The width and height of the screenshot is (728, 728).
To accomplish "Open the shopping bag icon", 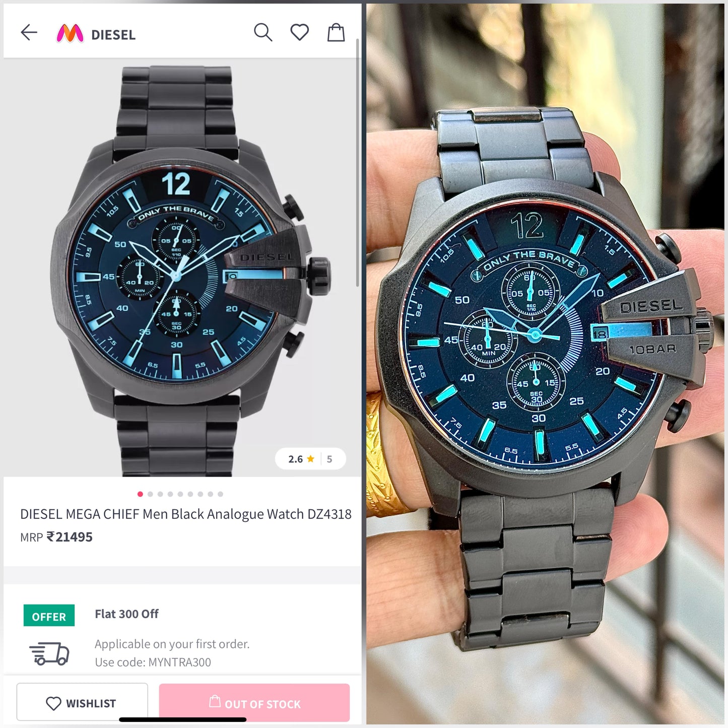I will (x=336, y=33).
